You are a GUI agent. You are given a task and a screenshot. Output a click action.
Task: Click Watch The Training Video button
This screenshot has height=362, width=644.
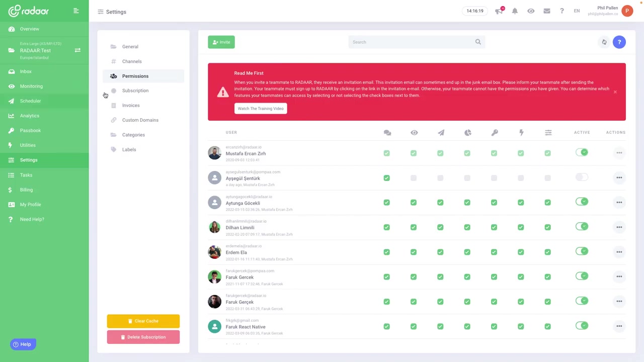(x=261, y=109)
